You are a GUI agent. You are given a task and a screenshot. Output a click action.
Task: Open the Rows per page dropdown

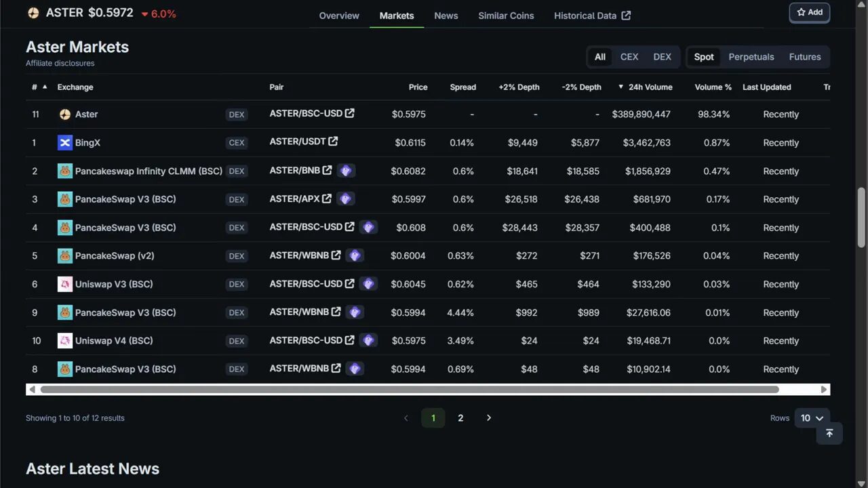810,418
